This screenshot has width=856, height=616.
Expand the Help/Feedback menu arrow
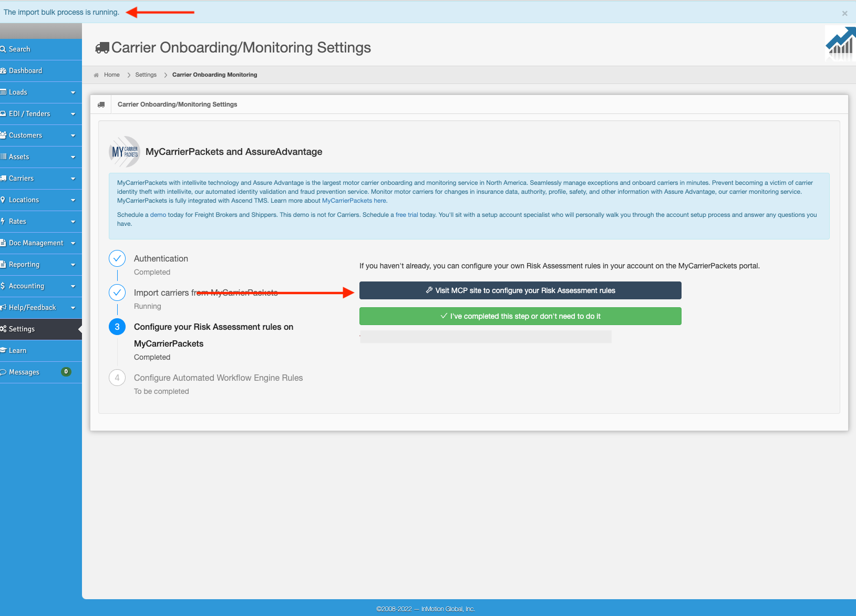pyautogui.click(x=73, y=308)
